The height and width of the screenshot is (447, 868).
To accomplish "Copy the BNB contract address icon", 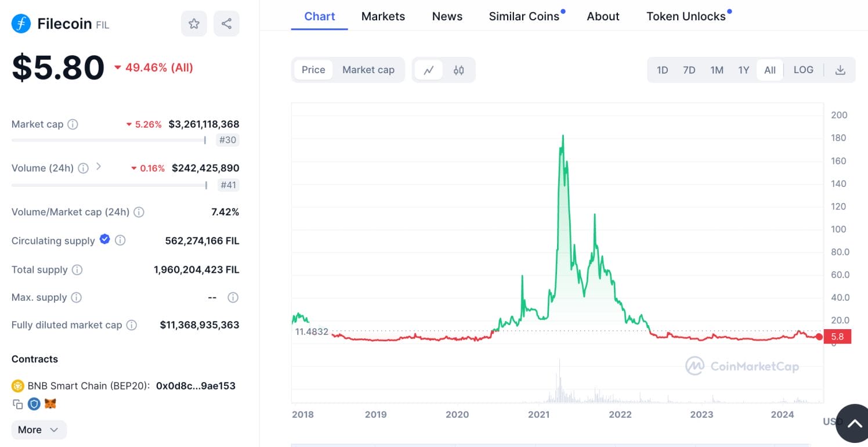I will coord(17,403).
